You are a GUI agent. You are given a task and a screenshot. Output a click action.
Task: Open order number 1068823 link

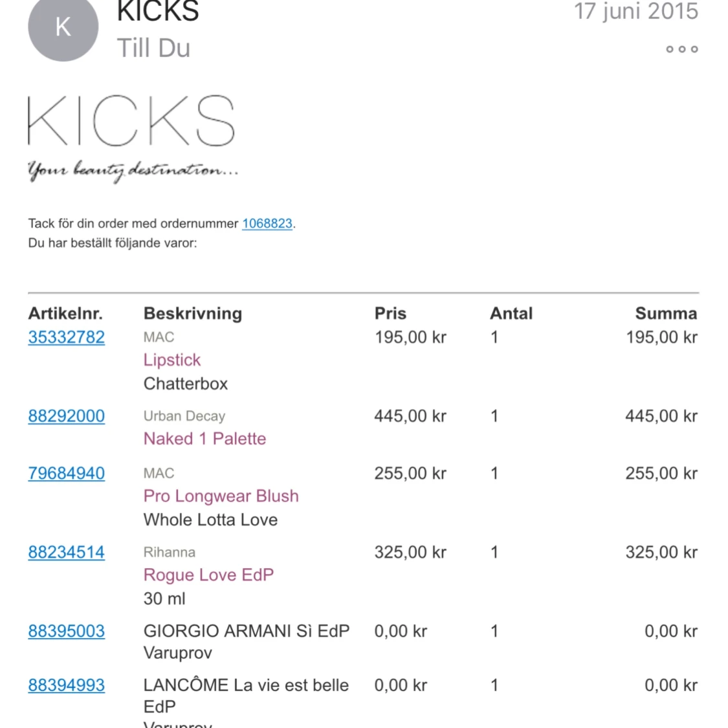[267, 223]
